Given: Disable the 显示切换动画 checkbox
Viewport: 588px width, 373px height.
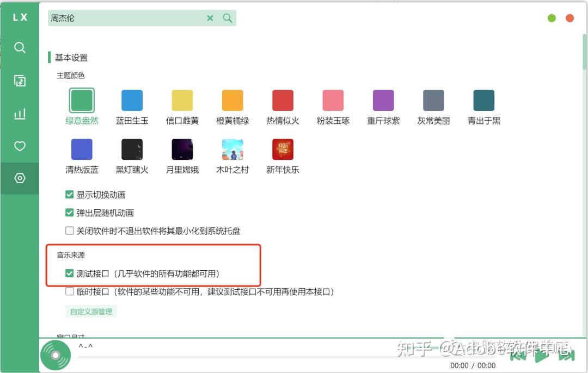Looking at the screenshot, I should click(70, 194).
